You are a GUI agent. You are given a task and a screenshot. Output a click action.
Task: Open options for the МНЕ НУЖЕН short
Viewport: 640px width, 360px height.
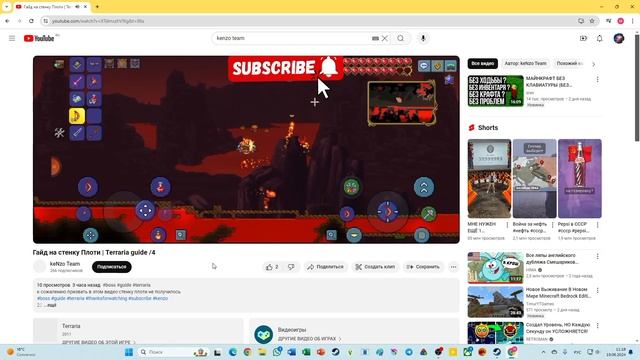point(507,225)
